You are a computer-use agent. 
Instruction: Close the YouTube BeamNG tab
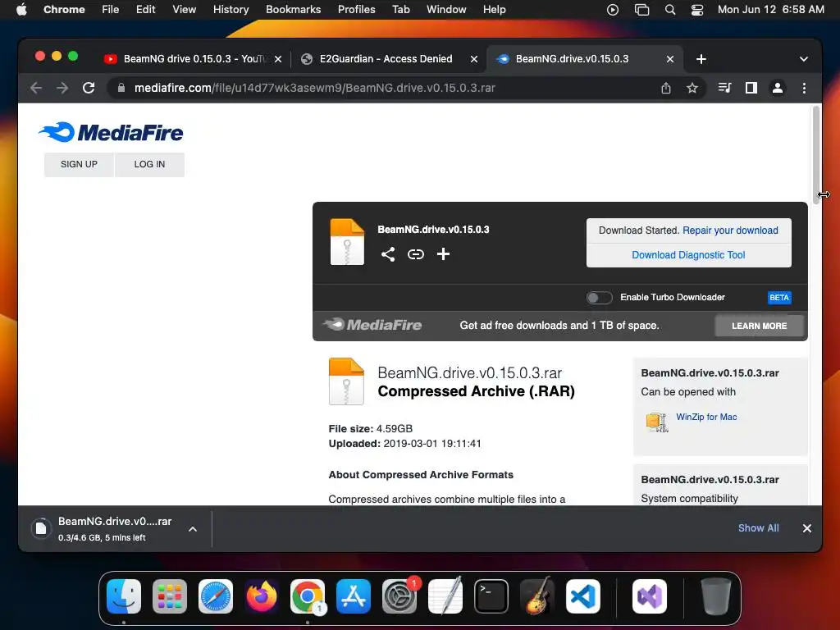[278, 59]
